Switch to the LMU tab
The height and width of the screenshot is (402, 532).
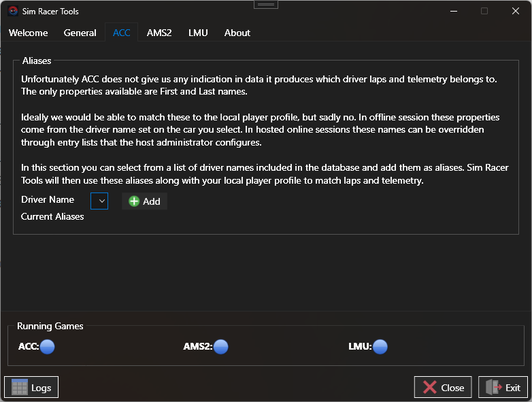pyautogui.click(x=198, y=33)
